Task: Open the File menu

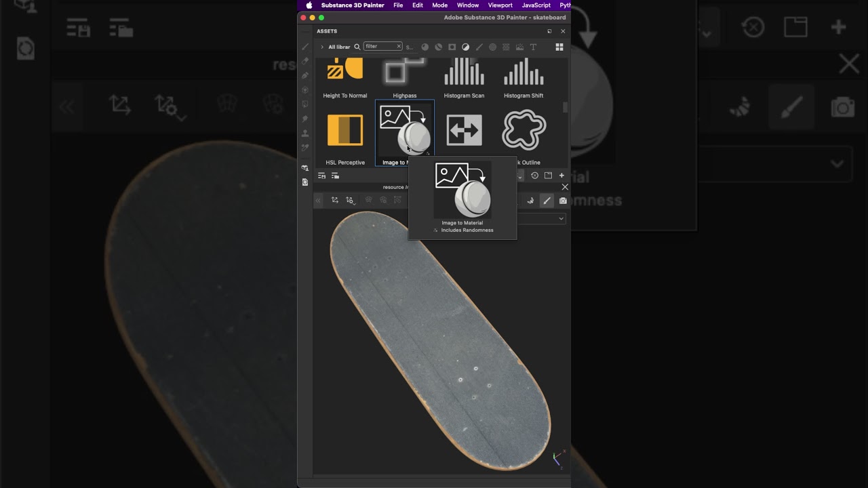Action: (x=398, y=5)
